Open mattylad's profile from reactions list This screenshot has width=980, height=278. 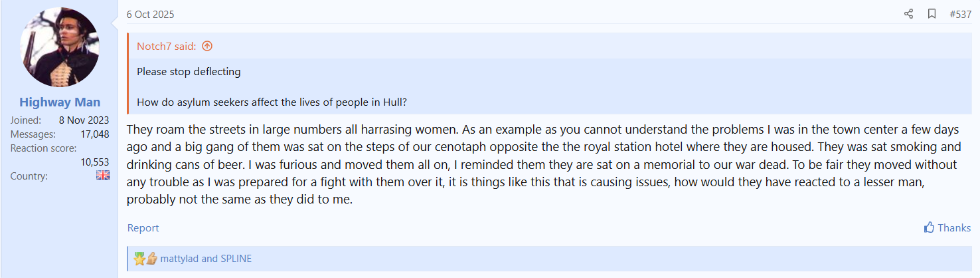point(179,259)
